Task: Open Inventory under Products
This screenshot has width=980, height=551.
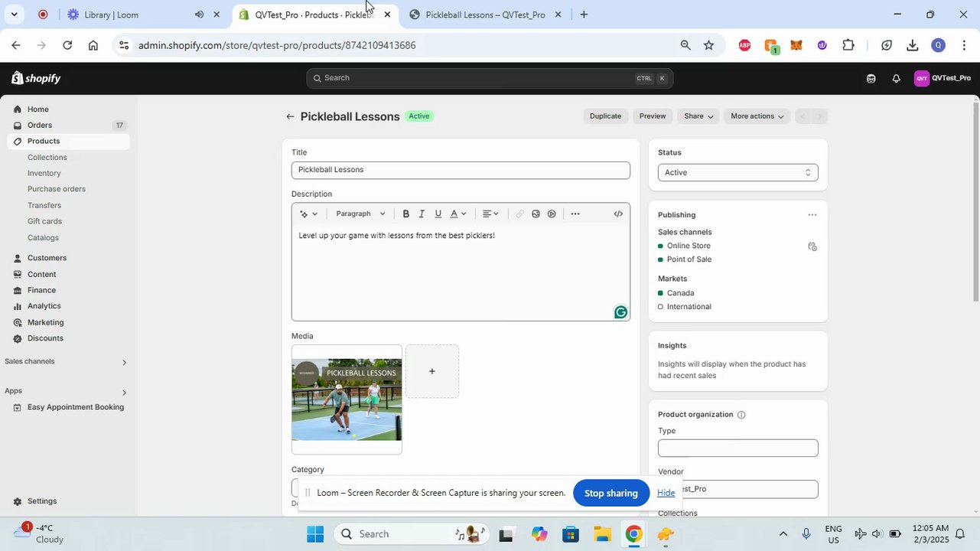Action: 44,174
